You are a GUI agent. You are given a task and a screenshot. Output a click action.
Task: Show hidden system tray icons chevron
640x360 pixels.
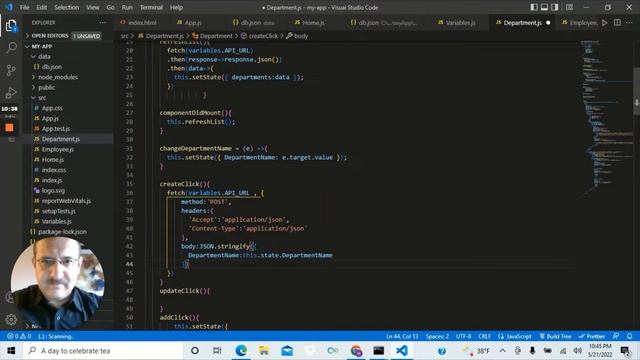tap(502, 351)
